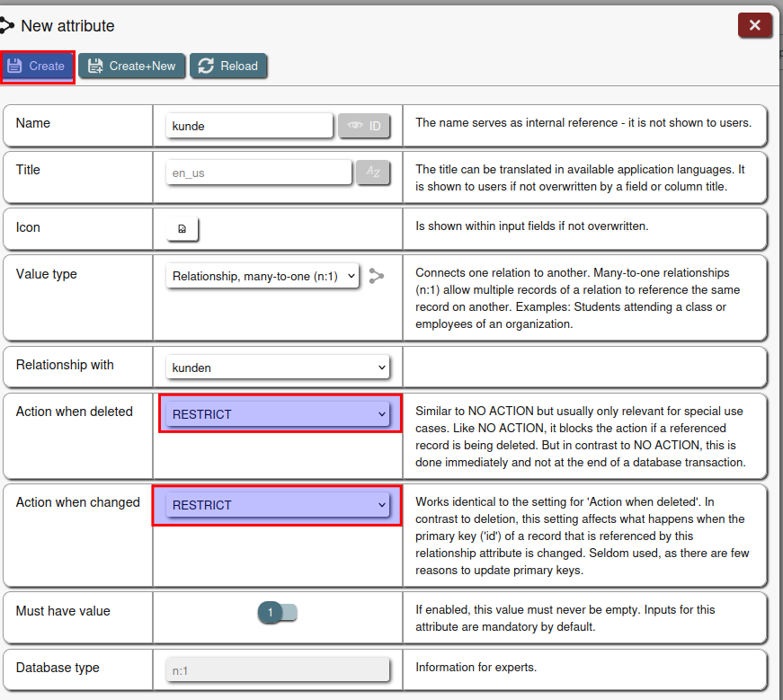
Task: Expand the Relationship with kunden dropdown
Action: [x=278, y=367]
